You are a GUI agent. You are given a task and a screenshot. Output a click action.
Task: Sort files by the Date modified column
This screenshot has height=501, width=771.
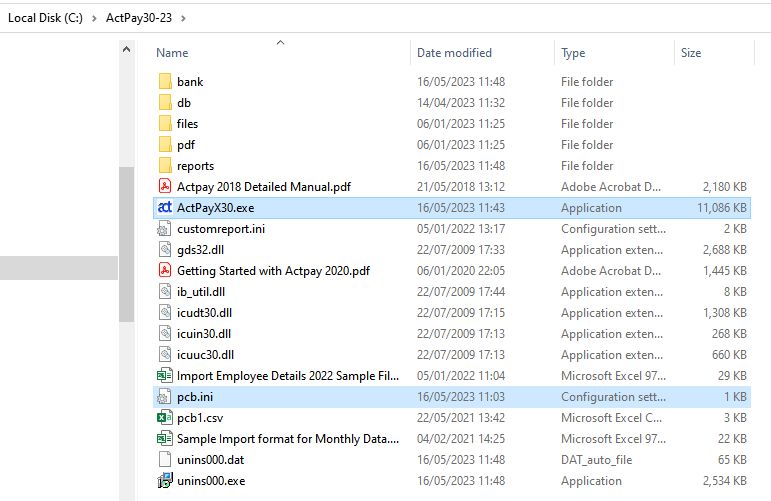454,53
